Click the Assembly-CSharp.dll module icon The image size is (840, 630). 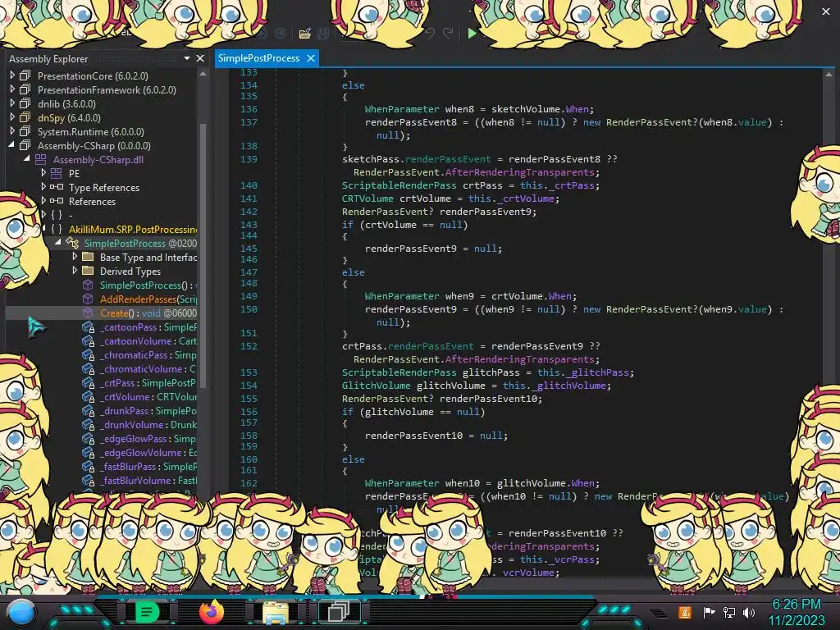[x=41, y=159]
